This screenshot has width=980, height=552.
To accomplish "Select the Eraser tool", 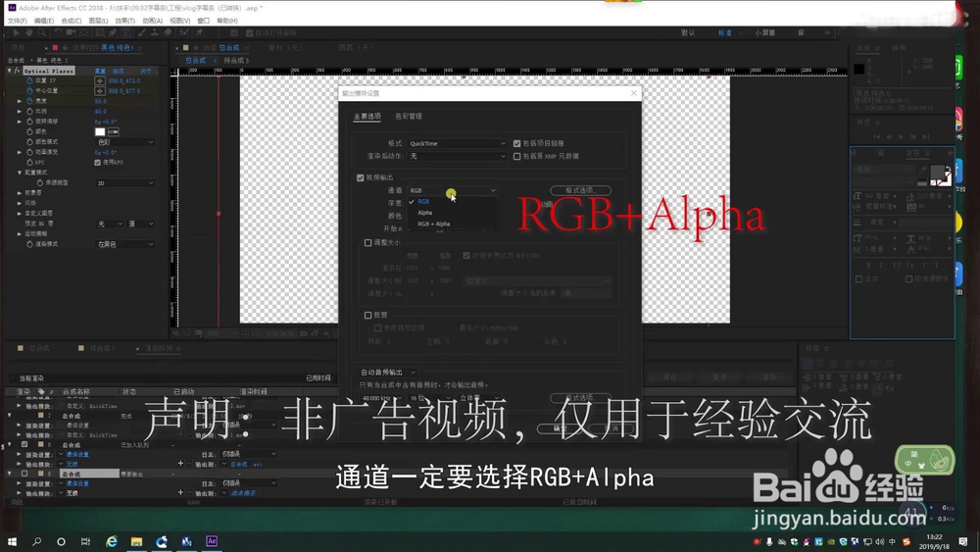I will click(x=168, y=32).
